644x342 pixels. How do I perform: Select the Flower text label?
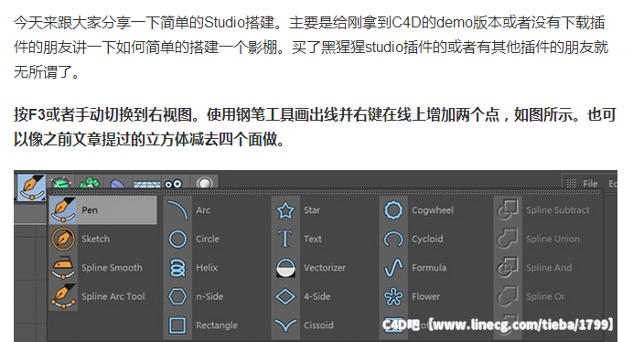425,296
